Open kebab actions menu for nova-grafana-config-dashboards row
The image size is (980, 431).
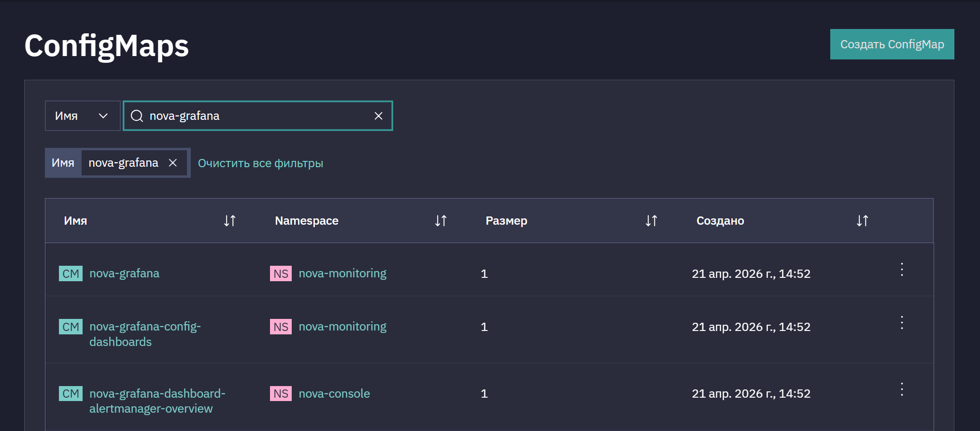902,323
